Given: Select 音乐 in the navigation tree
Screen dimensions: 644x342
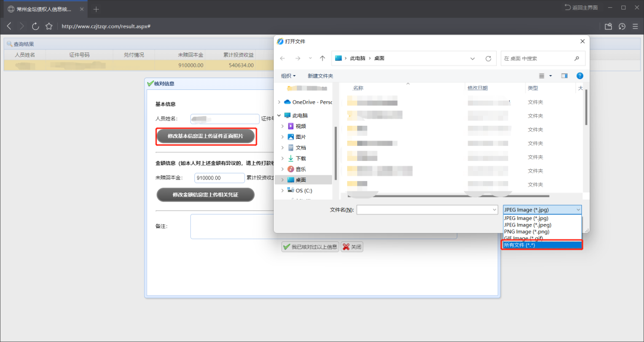Looking at the screenshot, I should (x=301, y=169).
